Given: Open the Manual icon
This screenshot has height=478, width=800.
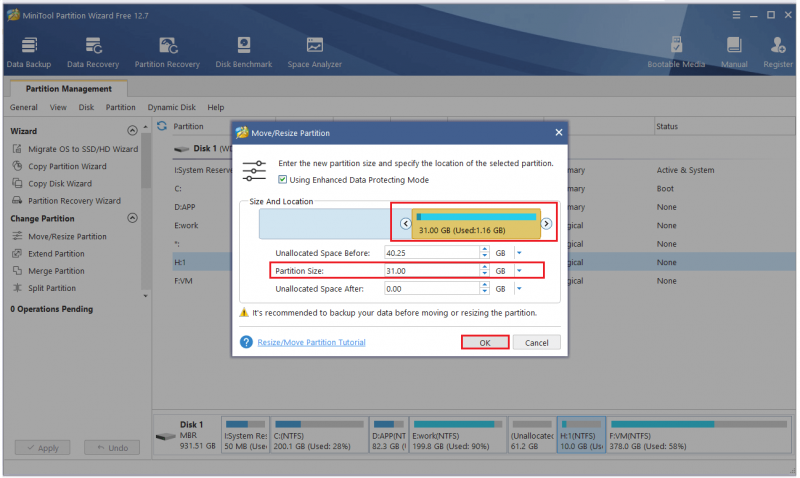Looking at the screenshot, I should tap(734, 52).
